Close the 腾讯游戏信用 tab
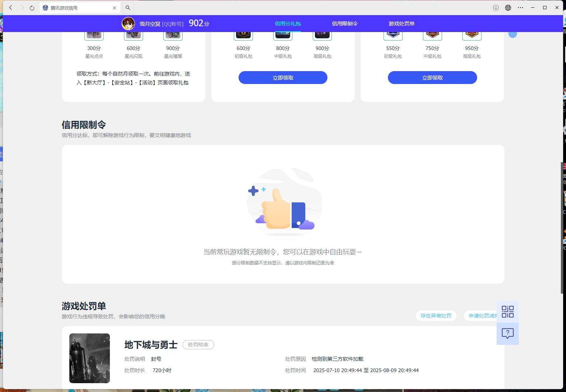Image resolution: width=566 pixels, height=392 pixels. coord(114,8)
